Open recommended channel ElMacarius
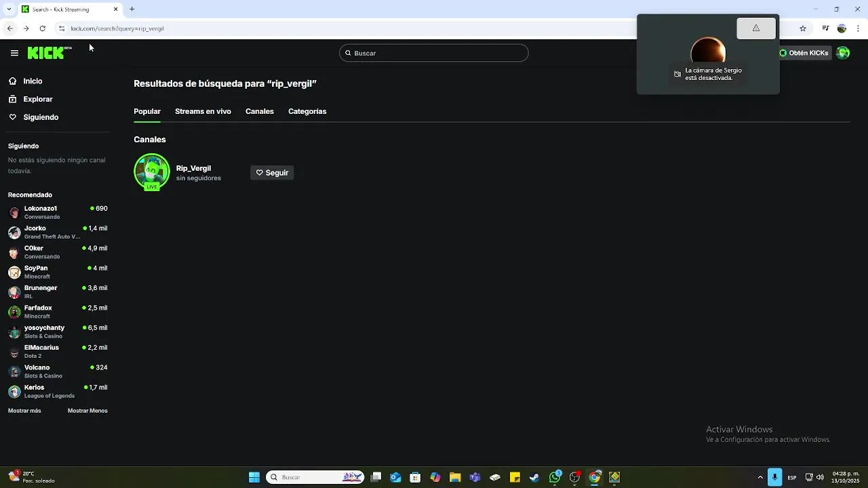The width and height of the screenshot is (868, 488). click(58, 351)
